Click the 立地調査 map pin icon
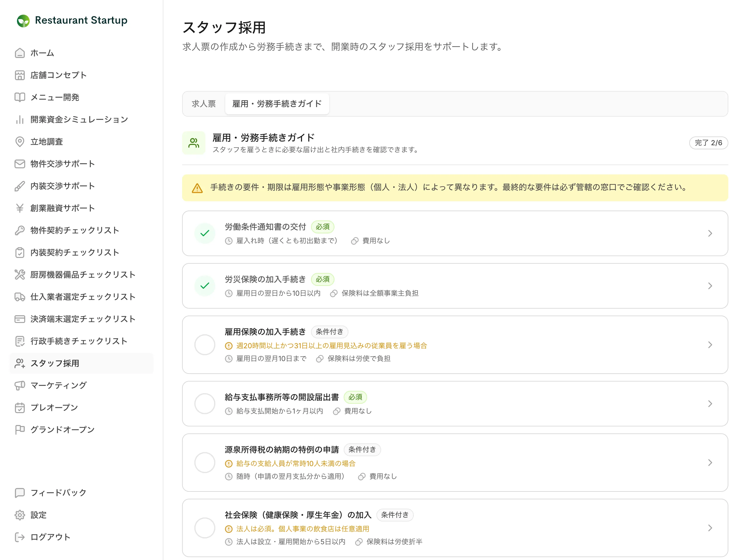 [20, 142]
